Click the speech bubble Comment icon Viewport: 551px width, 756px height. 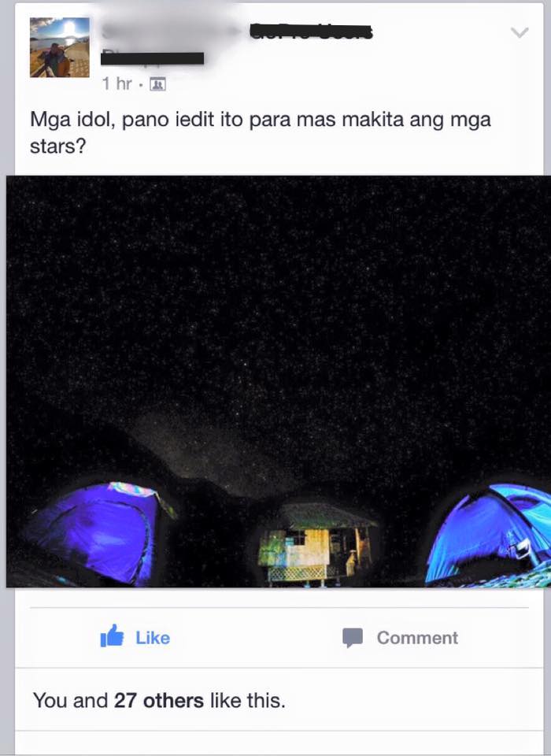pos(353,637)
